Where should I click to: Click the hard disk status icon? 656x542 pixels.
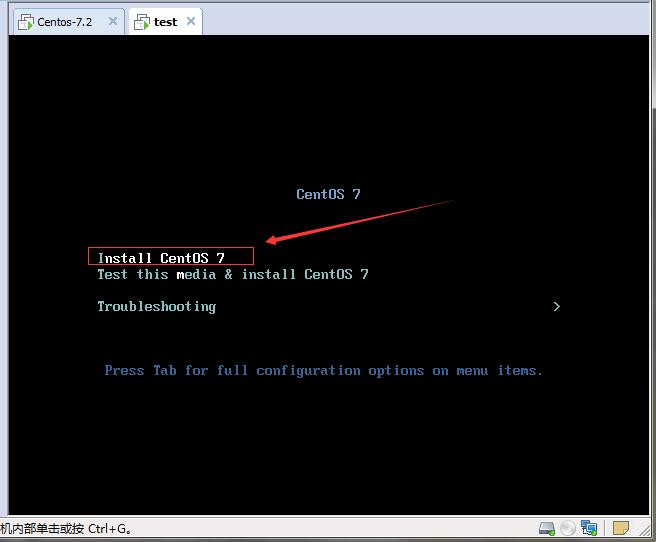[546, 528]
